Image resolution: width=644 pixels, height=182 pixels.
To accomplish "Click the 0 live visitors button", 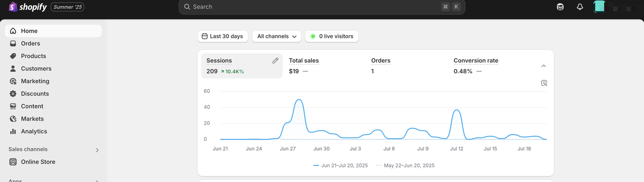I will tap(332, 36).
